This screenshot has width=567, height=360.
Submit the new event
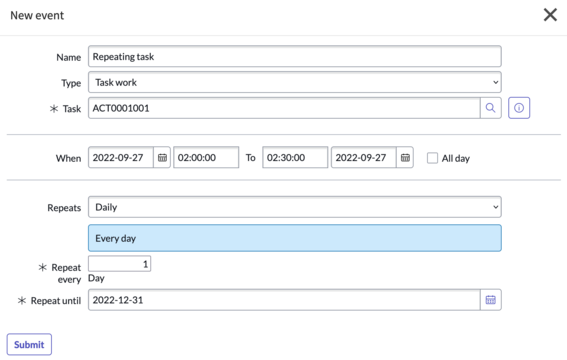pyautogui.click(x=29, y=344)
